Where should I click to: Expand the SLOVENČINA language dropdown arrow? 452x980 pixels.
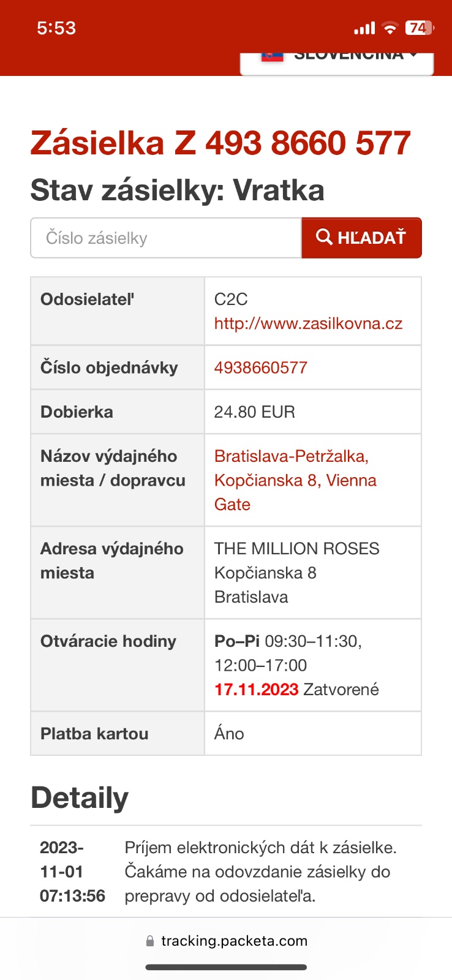[413, 55]
